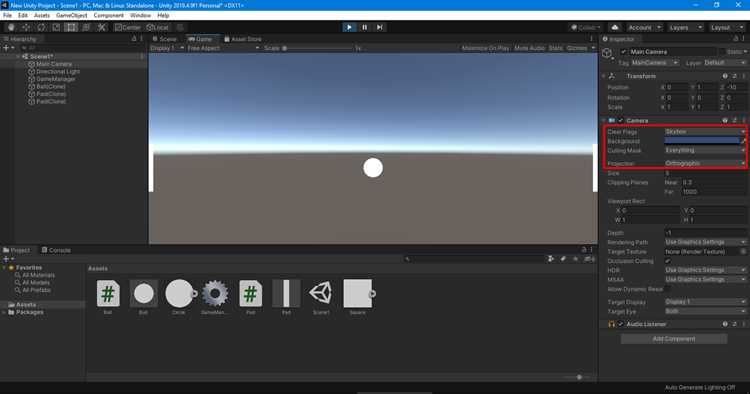Toggle Main Camera active checkbox
This screenshot has height=394, width=750.
[x=623, y=52]
